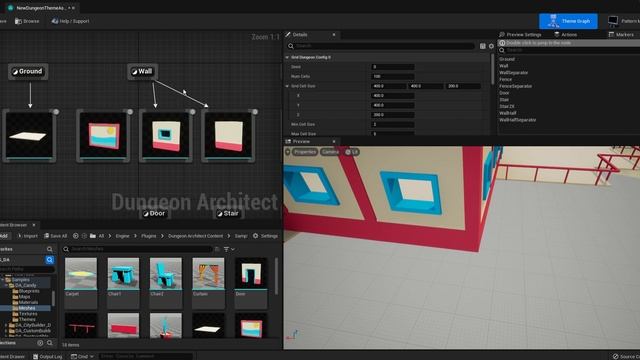Screen dimensions: 640x360
Task: Switch to the Preview tab
Action: coord(301,141)
